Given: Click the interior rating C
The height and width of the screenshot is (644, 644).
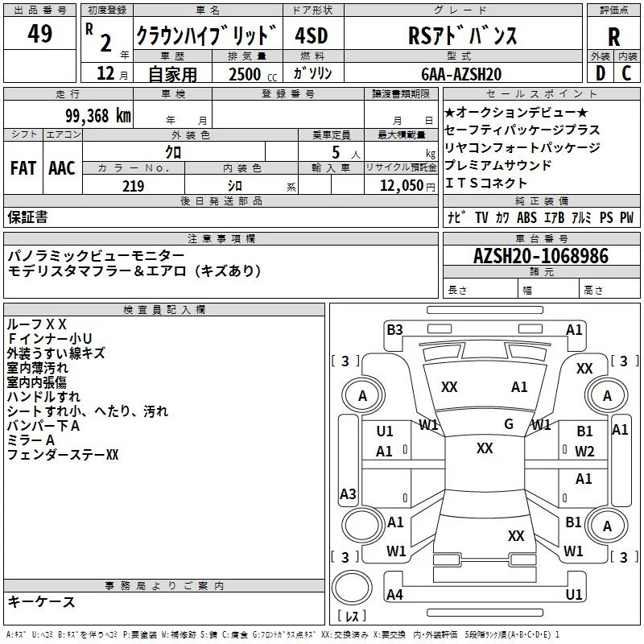Looking at the screenshot, I should click(627, 73).
